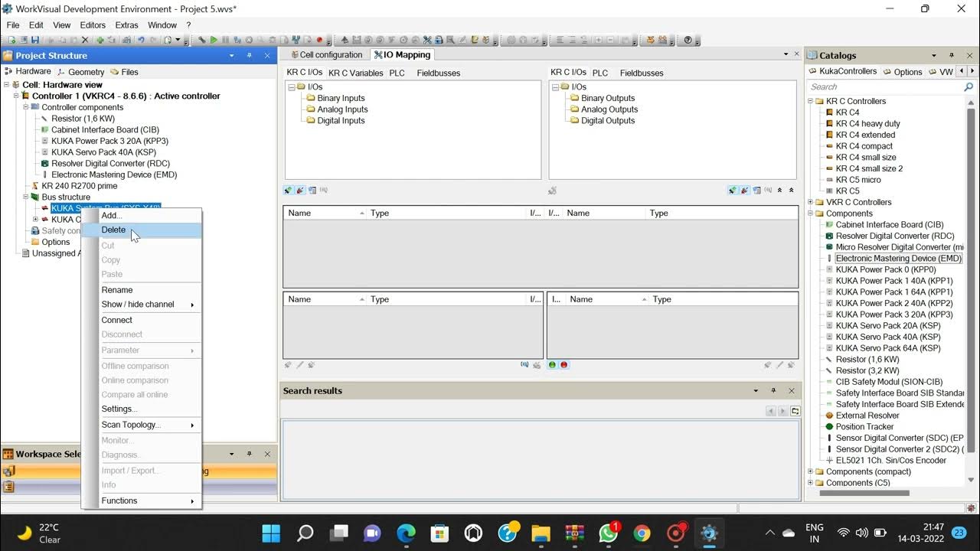Select the left Fieldbusses tab
980x551 pixels.
coord(439,73)
